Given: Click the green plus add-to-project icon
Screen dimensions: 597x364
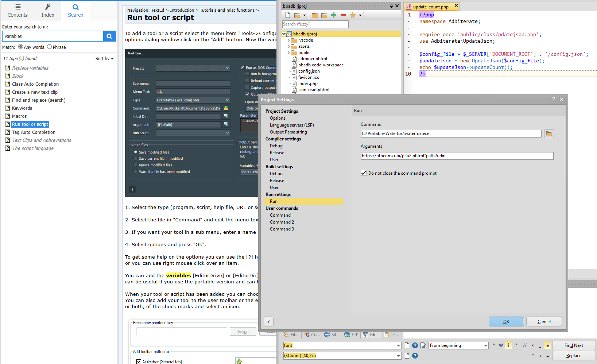Looking at the screenshot, I should (334, 15).
